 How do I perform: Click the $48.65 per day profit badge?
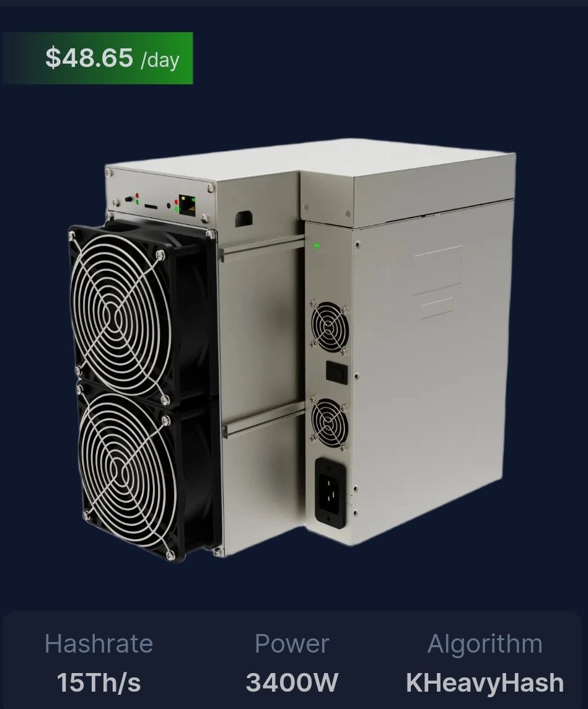click(98, 58)
